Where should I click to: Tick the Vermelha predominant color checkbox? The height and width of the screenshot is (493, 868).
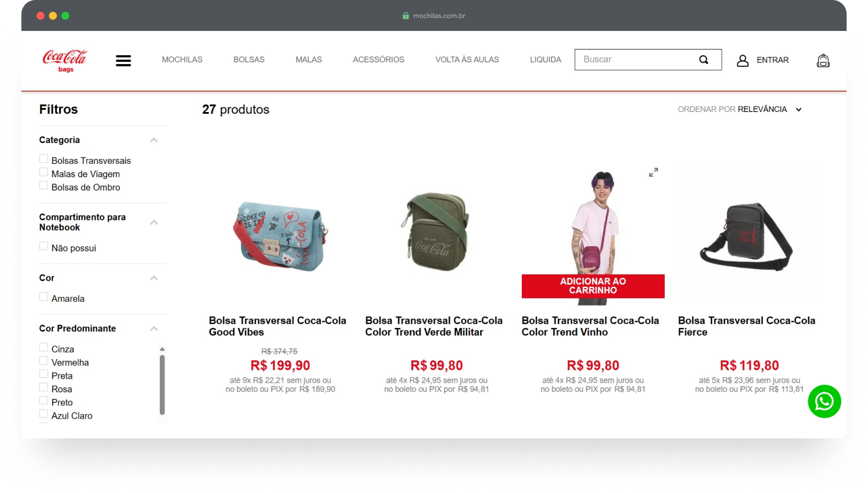pyautogui.click(x=43, y=361)
